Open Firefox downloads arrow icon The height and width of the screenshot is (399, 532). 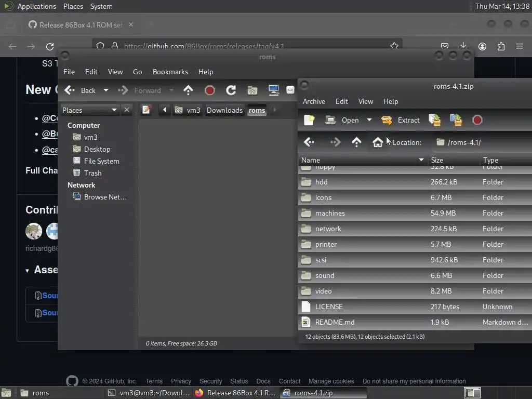[463, 46]
